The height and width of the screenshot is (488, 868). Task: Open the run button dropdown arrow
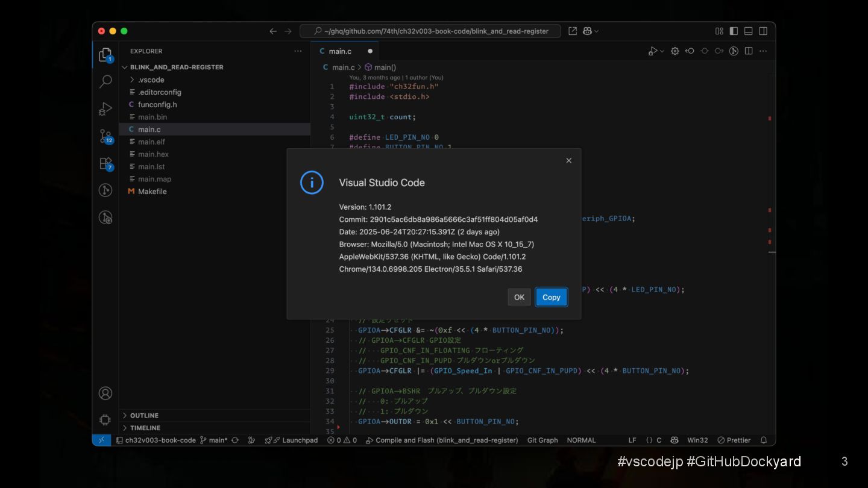click(x=662, y=51)
